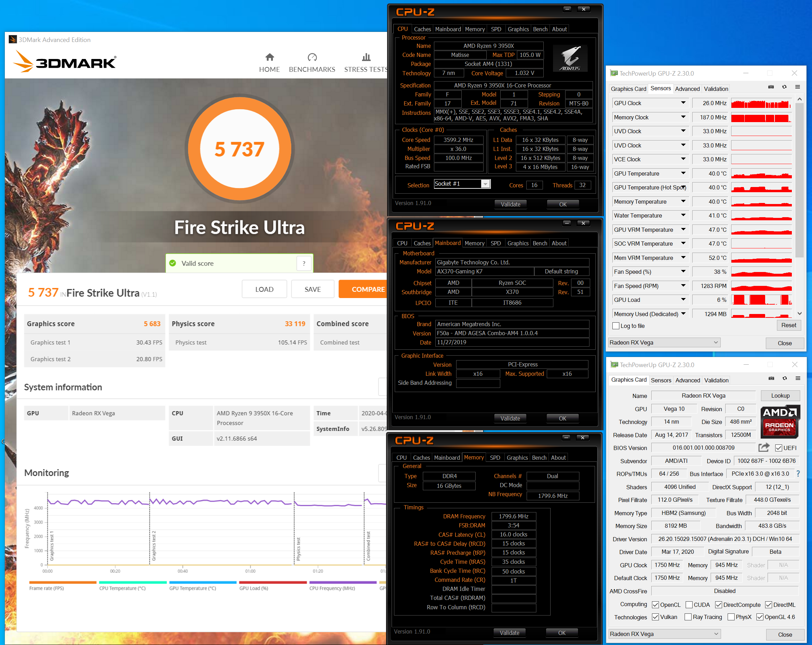Image resolution: width=812 pixels, height=645 pixels.
Task: Click the Reset button in GPU-Z Sensors
Action: click(788, 325)
